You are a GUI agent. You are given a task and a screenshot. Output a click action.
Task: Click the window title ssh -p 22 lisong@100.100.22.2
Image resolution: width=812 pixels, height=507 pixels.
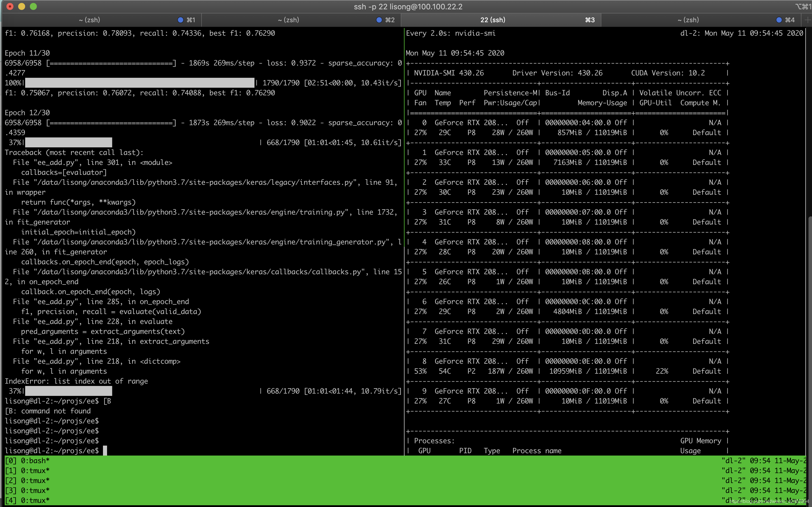click(x=408, y=7)
